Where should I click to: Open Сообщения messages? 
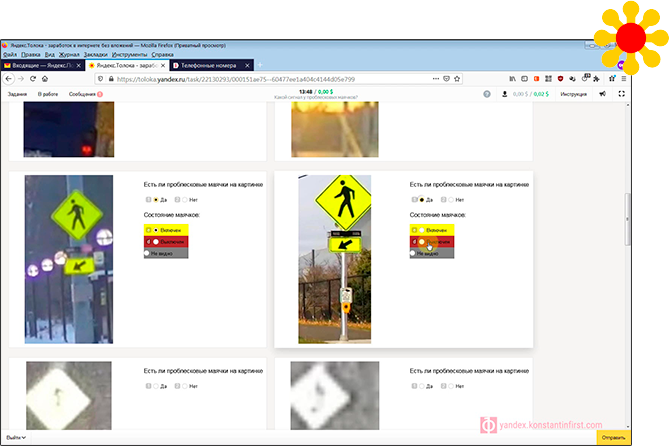click(x=85, y=94)
